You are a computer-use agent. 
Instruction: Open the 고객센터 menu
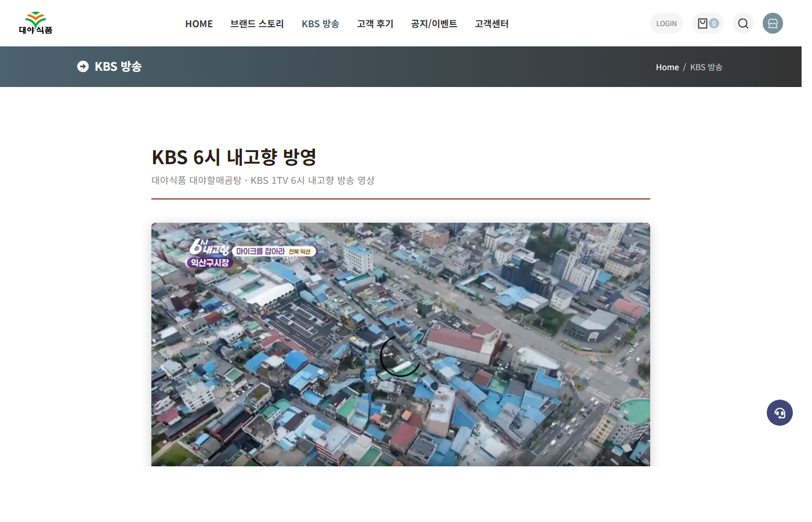point(491,24)
